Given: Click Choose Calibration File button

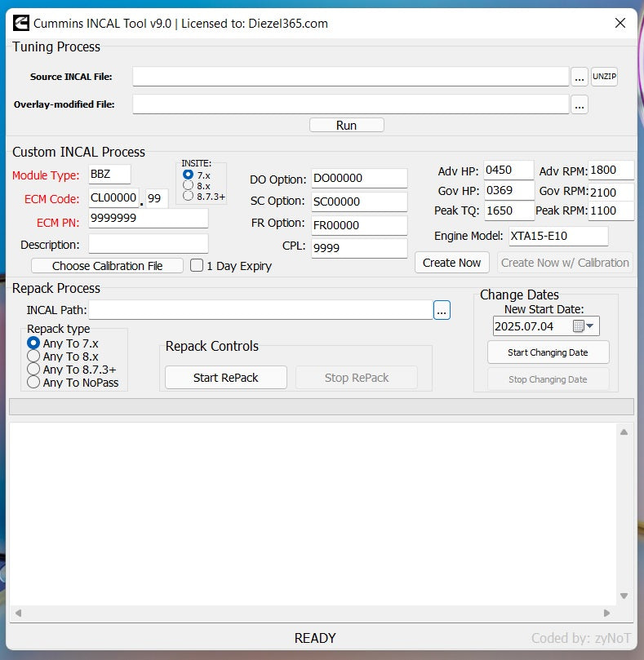Looking at the screenshot, I should click(107, 266).
